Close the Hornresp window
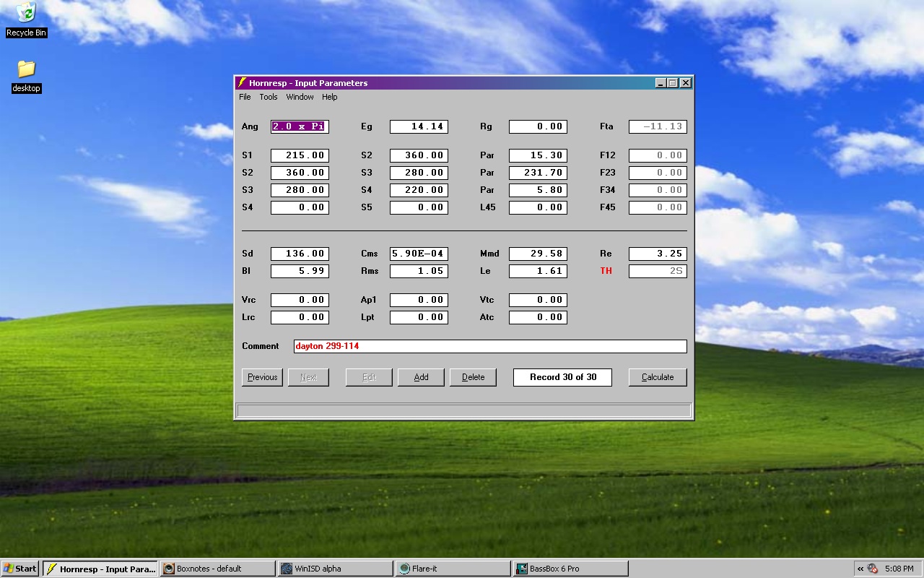The width and height of the screenshot is (924, 578). click(686, 83)
